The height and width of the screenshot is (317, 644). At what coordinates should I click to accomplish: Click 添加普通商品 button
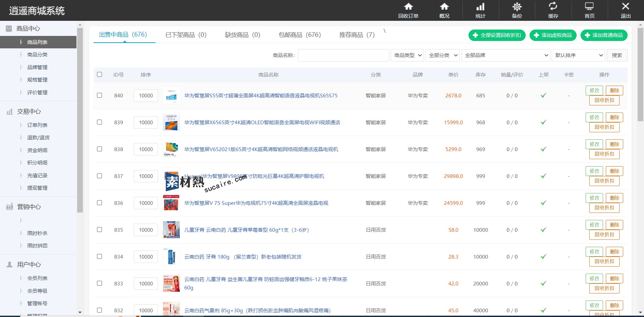coord(604,35)
